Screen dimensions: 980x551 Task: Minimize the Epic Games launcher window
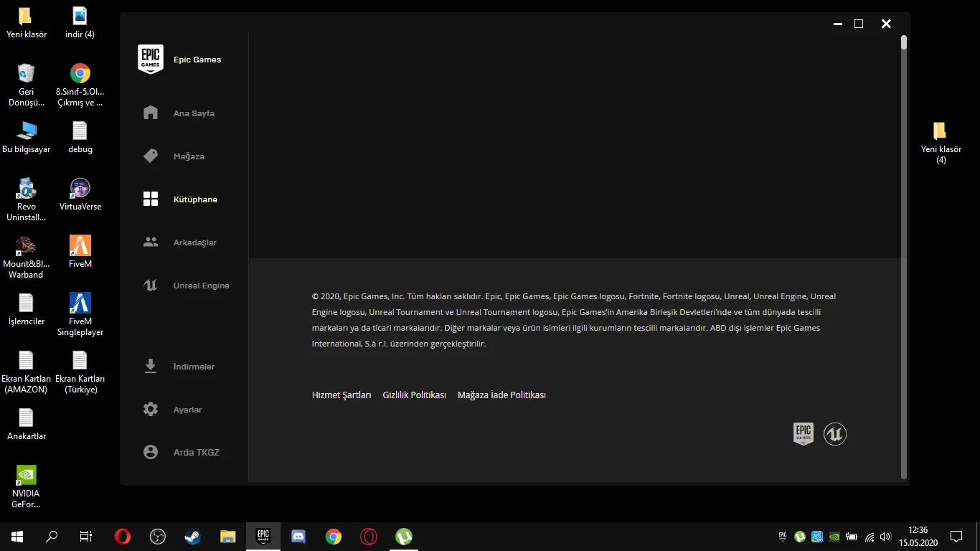click(838, 24)
